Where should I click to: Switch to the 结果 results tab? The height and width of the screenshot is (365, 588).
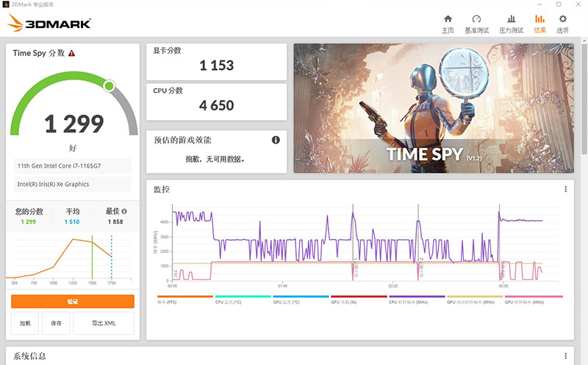[539, 24]
